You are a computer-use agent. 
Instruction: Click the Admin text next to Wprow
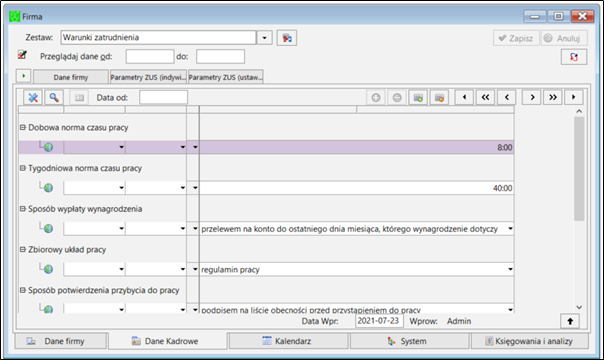pyautogui.click(x=459, y=321)
